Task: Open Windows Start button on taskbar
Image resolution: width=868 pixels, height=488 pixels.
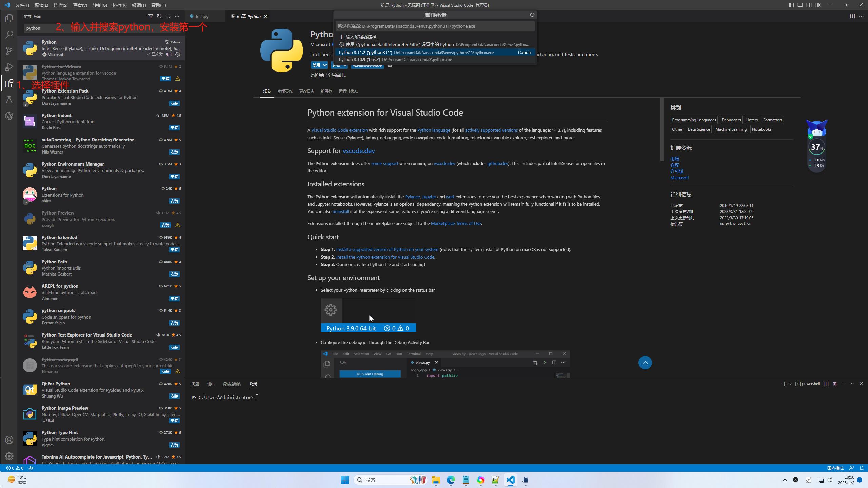Action: [345, 480]
